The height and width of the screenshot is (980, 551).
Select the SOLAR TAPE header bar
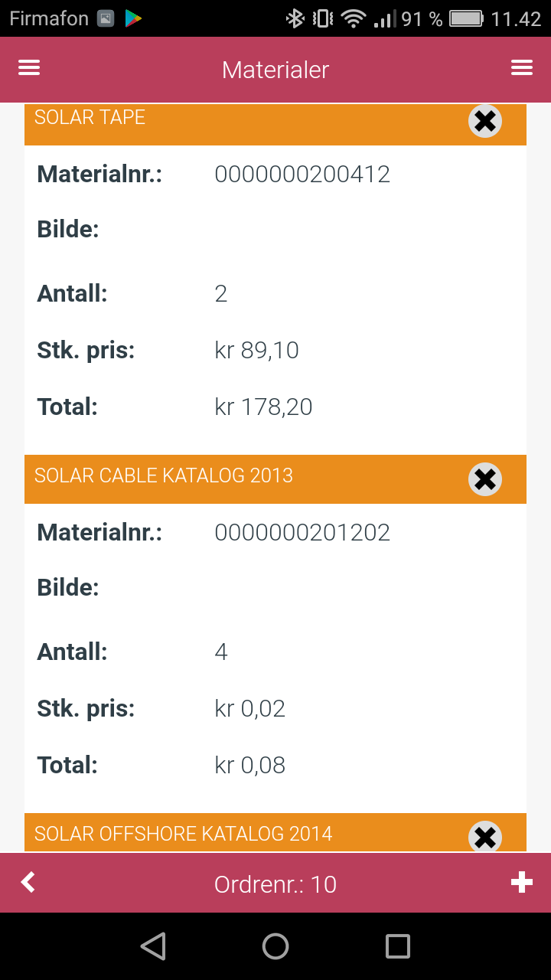pyautogui.click(x=275, y=124)
